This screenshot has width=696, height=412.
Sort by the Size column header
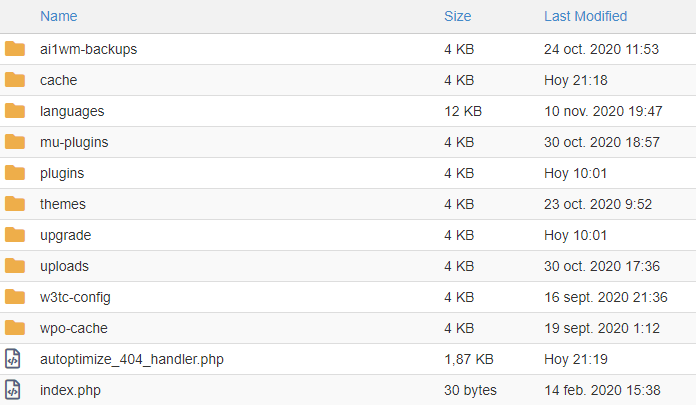[458, 16]
